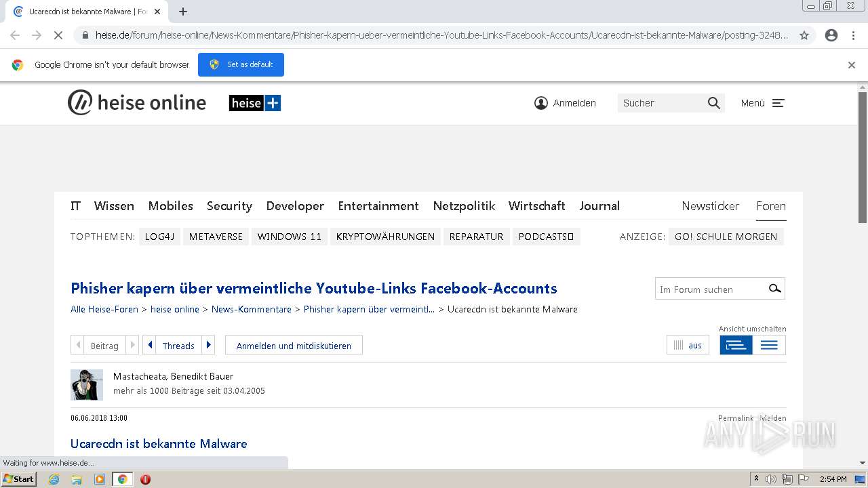Open the Wirtschaft navigation section
The image size is (868, 488).
[537, 206]
